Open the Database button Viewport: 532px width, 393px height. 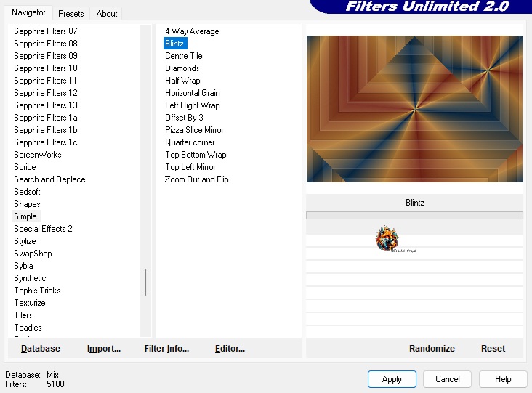pos(41,348)
